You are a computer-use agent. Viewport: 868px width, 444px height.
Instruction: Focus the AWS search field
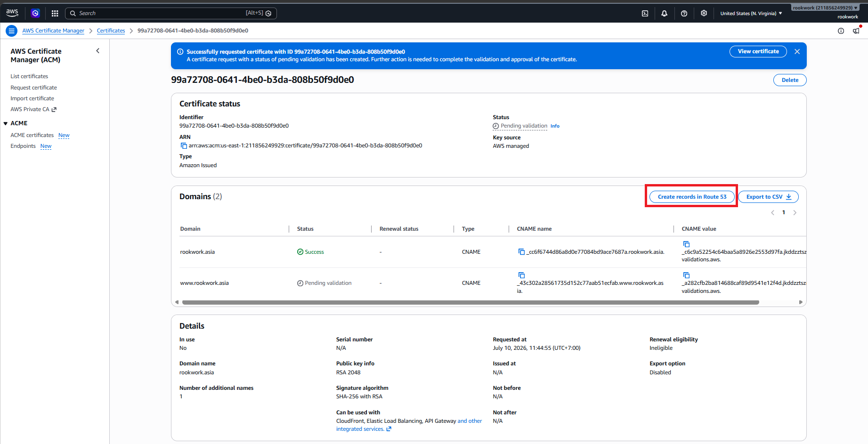(170, 13)
